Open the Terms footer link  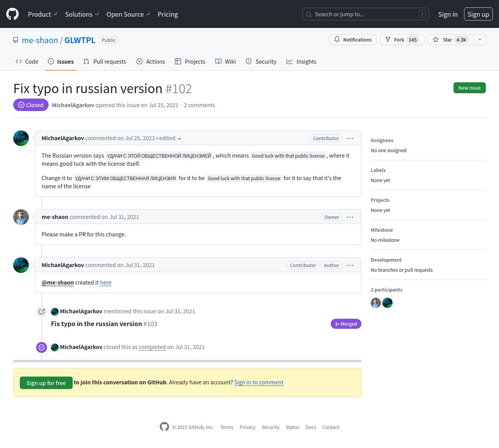(x=227, y=427)
